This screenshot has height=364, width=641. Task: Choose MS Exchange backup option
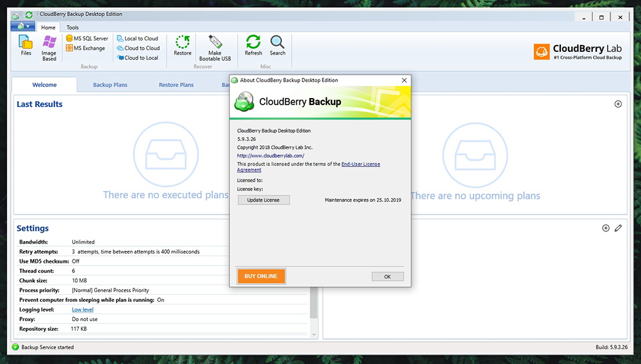tap(85, 48)
